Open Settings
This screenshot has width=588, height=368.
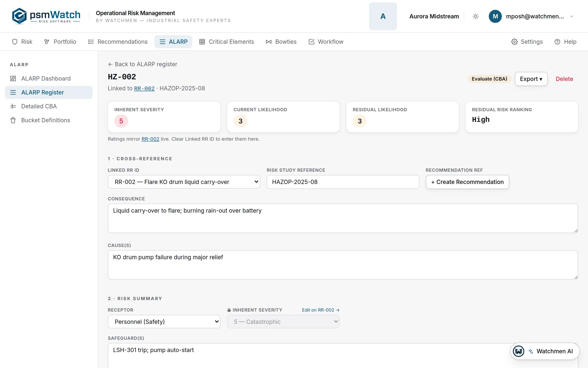pyautogui.click(x=527, y=42)
